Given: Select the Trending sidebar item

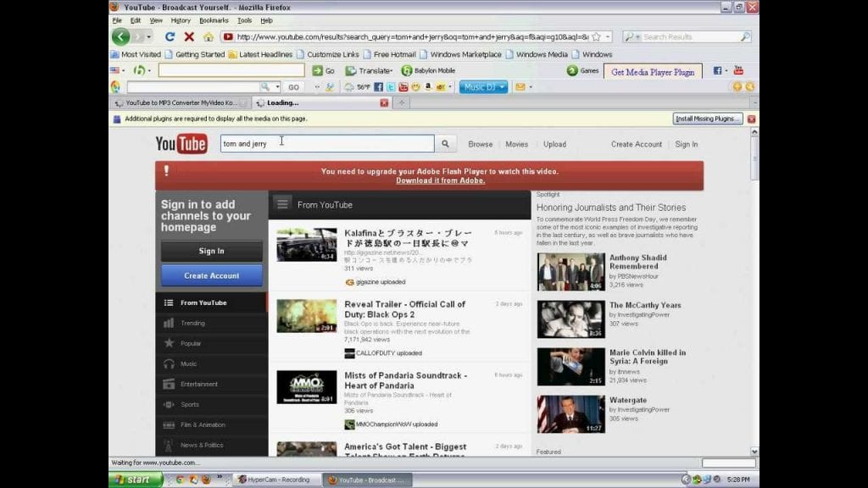Looking at the screenshot, I should tap(192, 323).
